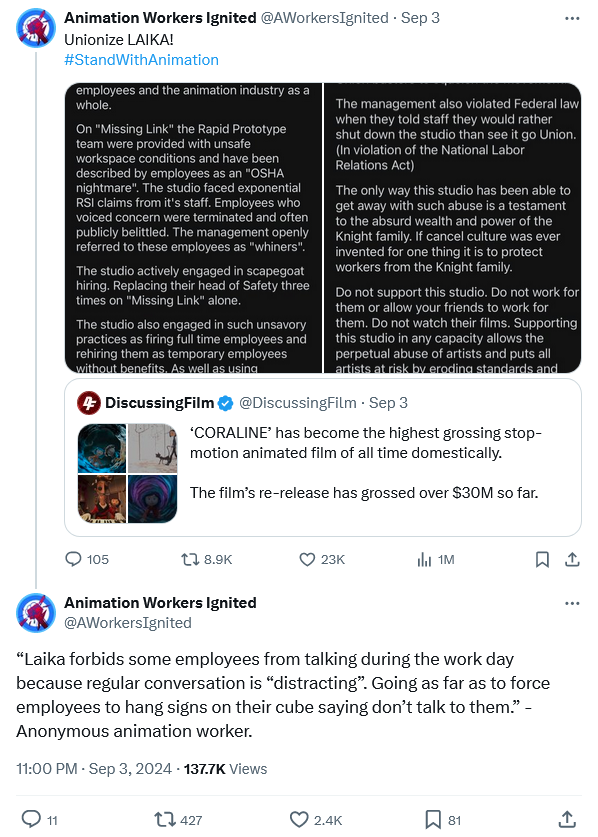Reply to the Unionize LAIKA tweet
The width and height of the screenshot is (598, 837).
click(86, 559)
